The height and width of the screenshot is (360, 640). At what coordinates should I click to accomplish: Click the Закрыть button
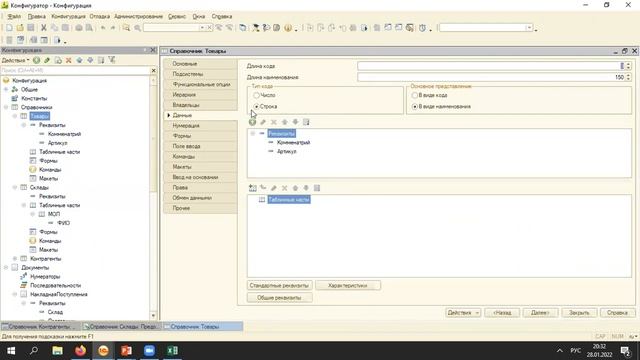coord(579,313)
